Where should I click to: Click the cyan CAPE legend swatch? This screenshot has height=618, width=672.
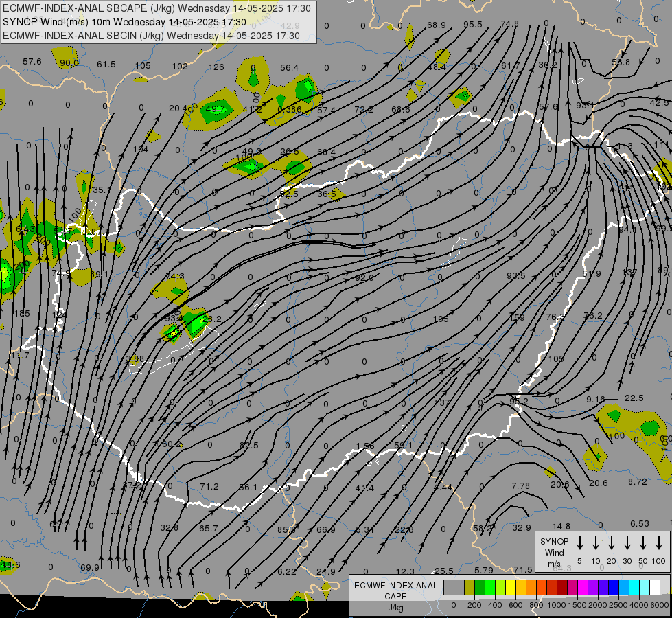[634, 588]
